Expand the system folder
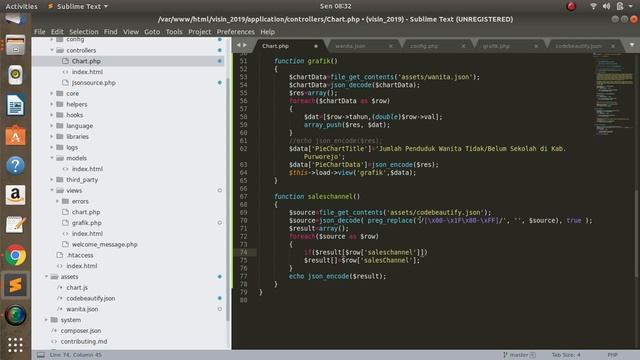The height and width of the screenshot is (360, 640). coord(46,320)
